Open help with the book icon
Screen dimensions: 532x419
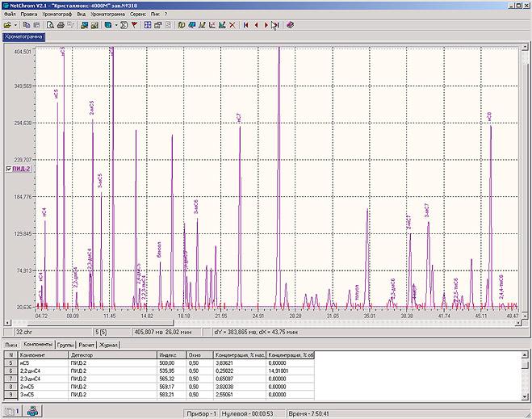(290, 25)
